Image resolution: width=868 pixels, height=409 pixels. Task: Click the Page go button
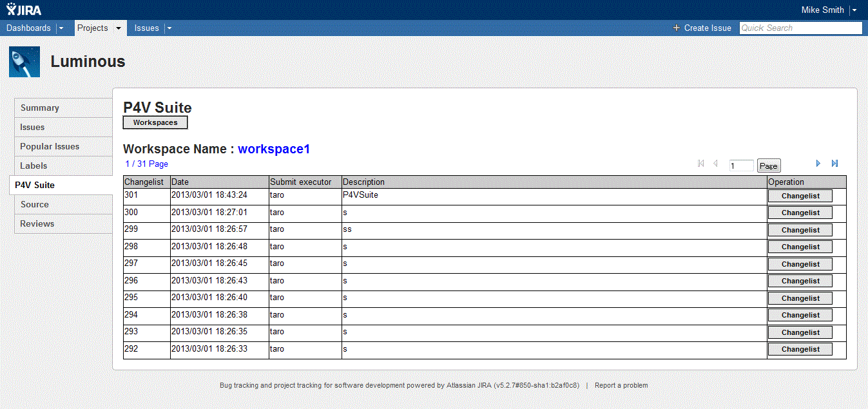pyautogui.click(x=769, y=166)
